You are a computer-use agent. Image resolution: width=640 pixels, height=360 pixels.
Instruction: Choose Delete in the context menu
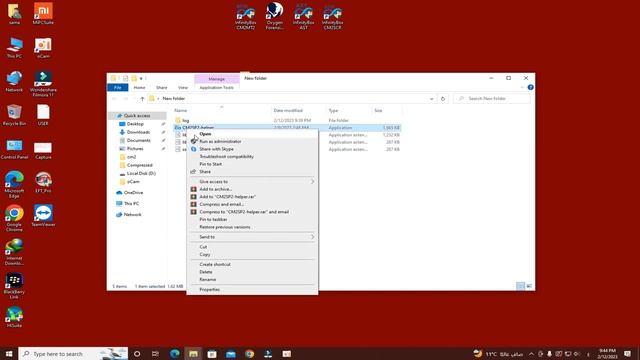(x=206, y=272)
